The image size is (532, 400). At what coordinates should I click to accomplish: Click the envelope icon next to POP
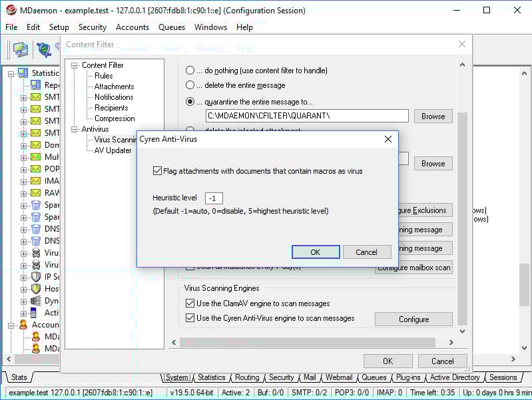36,168
